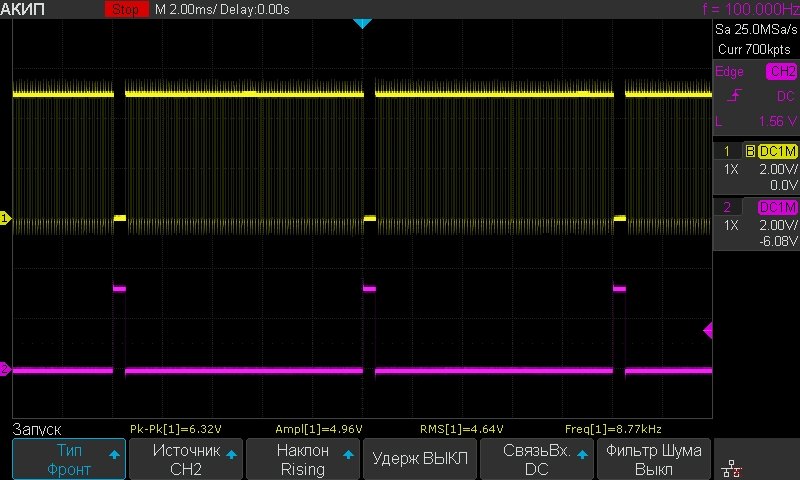The height and width of the screenshot is (480, 800).
Task: Open the Тип Фронт trigger type menu
Action: 69,459
